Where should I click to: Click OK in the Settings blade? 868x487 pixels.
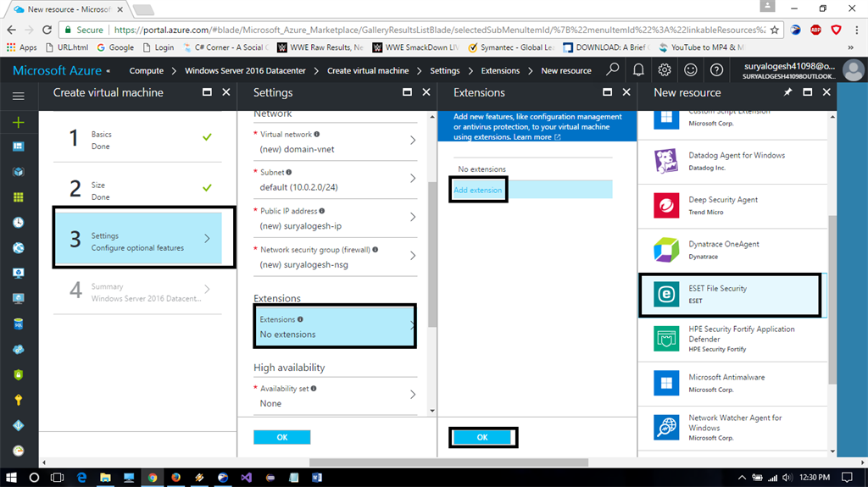coord(281,437)
